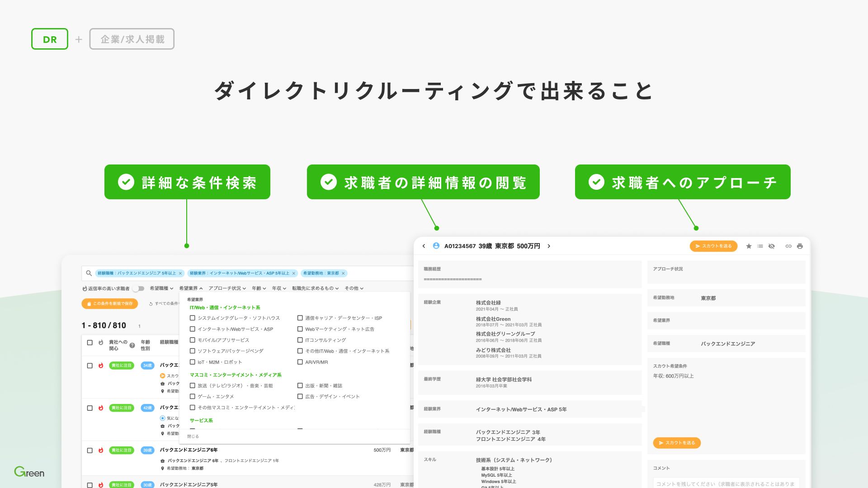Click the コメント input field
868x488 pixels.
click(726, 483)
